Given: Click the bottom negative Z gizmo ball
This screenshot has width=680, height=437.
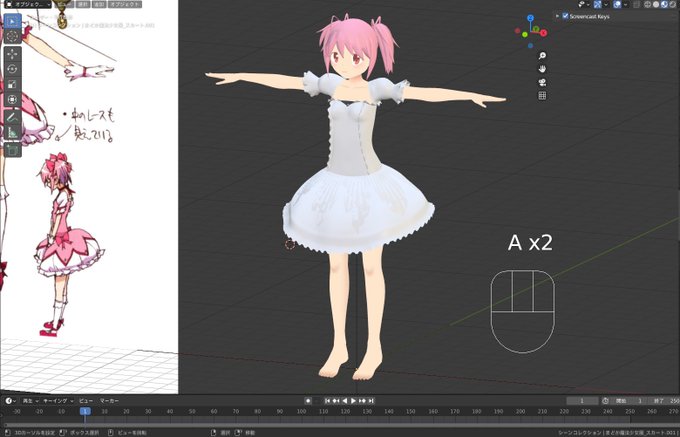Looking at the screenshot, I should pyautogui.click(x=530, y=46).
